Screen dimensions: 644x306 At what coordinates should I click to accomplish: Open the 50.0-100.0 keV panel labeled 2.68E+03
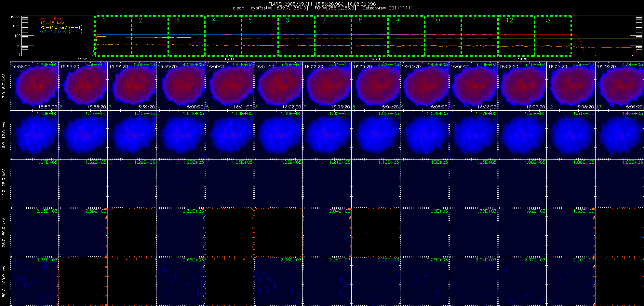181,281
